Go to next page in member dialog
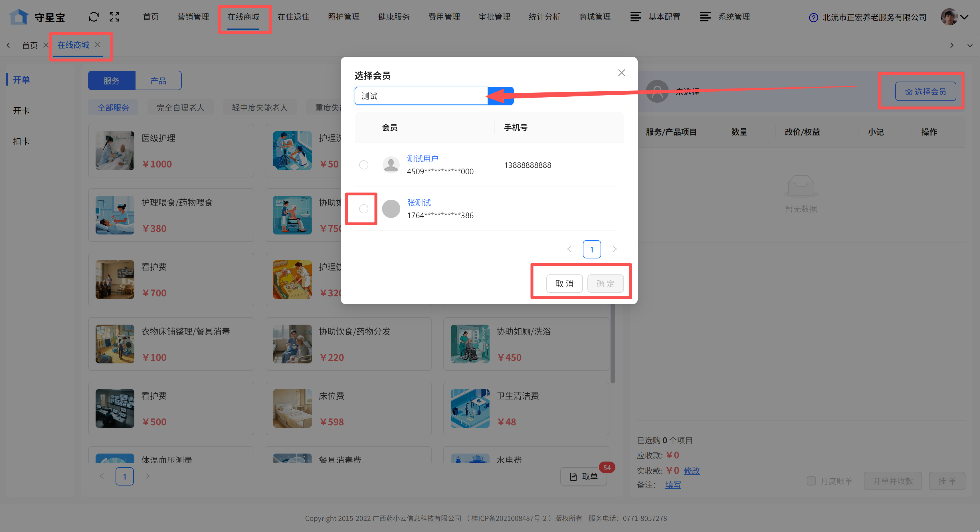The image size is (980, 532). [615, 249]
